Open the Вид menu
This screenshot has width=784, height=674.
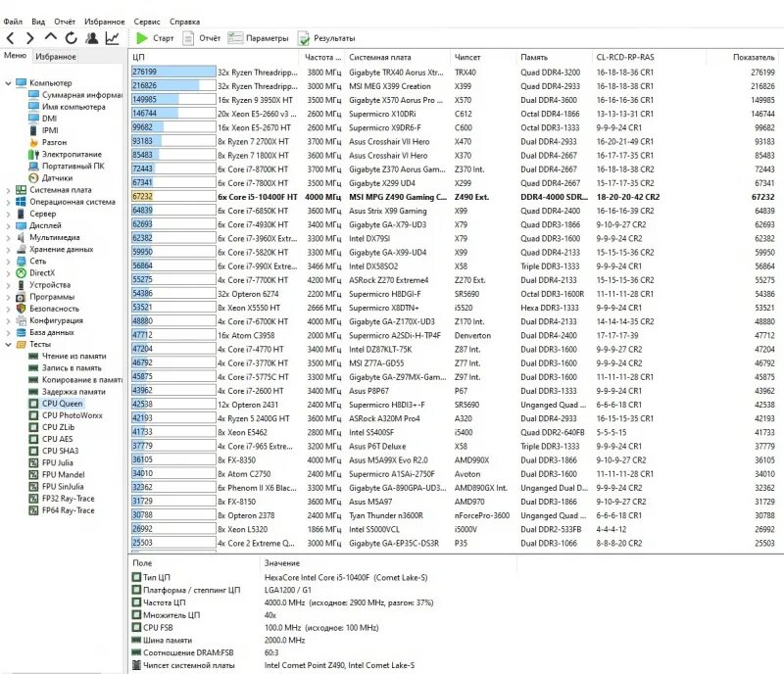[38, 22]
